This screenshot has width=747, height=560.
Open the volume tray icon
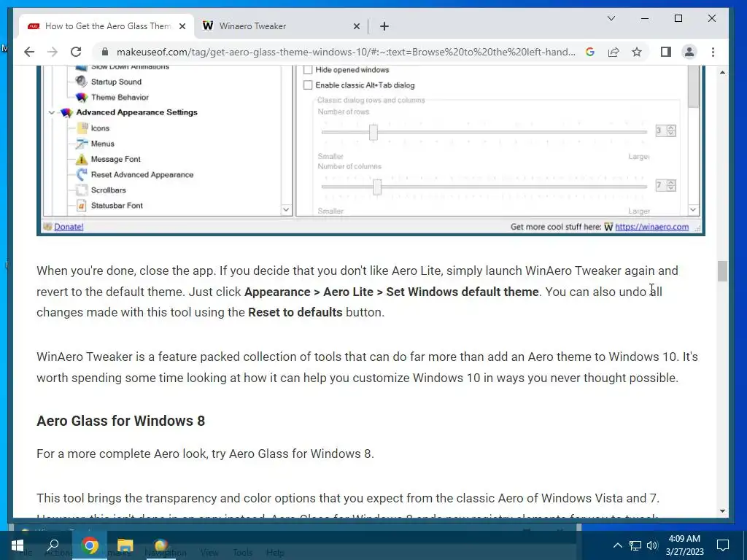coord(652,545)
